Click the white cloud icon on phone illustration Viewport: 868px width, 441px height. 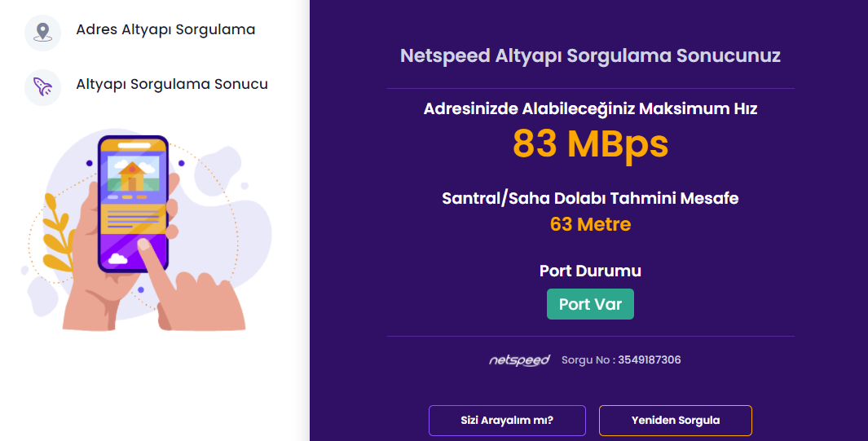click(118, 258)
